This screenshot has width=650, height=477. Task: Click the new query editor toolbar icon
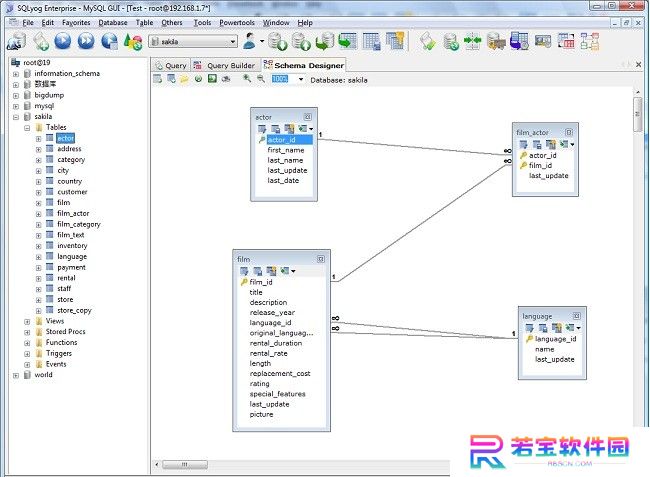coord(41,41)
